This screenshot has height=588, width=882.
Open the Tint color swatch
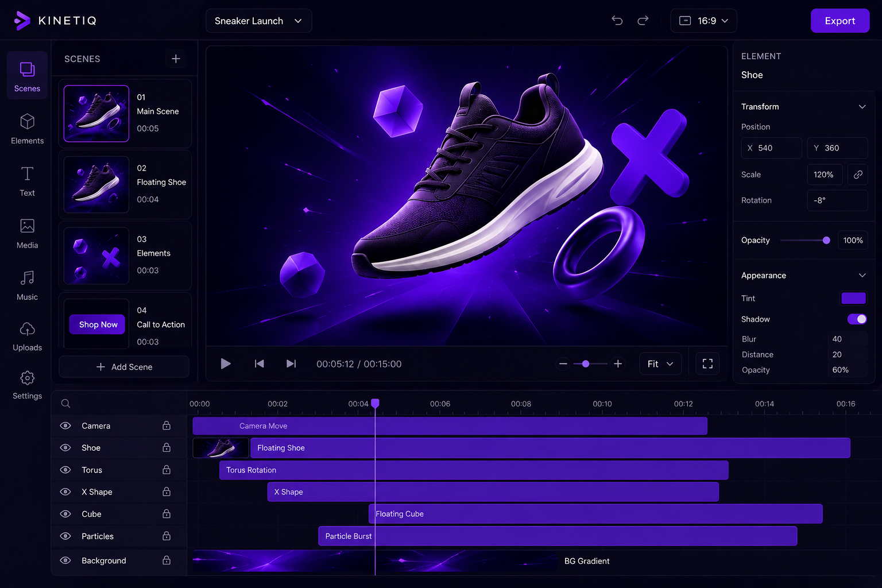click(853, 298)
